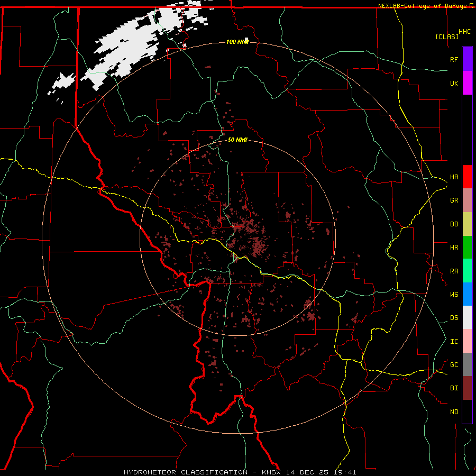The height and width of the screenshot is (476, 476).
Task: Pick the HR green legend swatch
Action: pos(467,248)
